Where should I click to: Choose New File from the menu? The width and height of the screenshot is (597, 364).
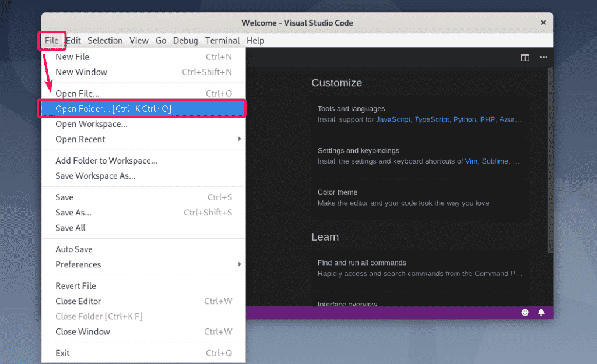(x=72, y=56)
